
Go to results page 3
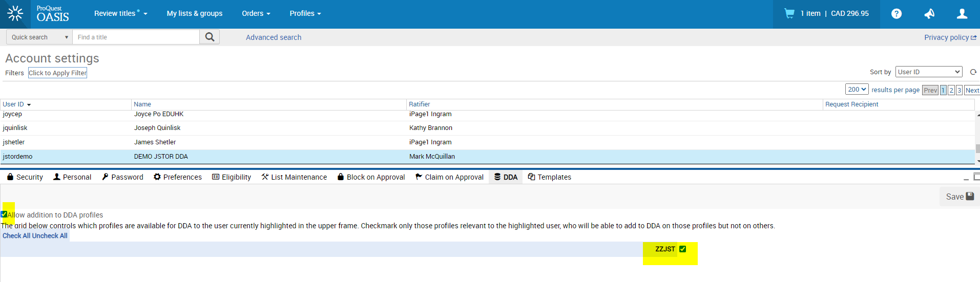959,90
